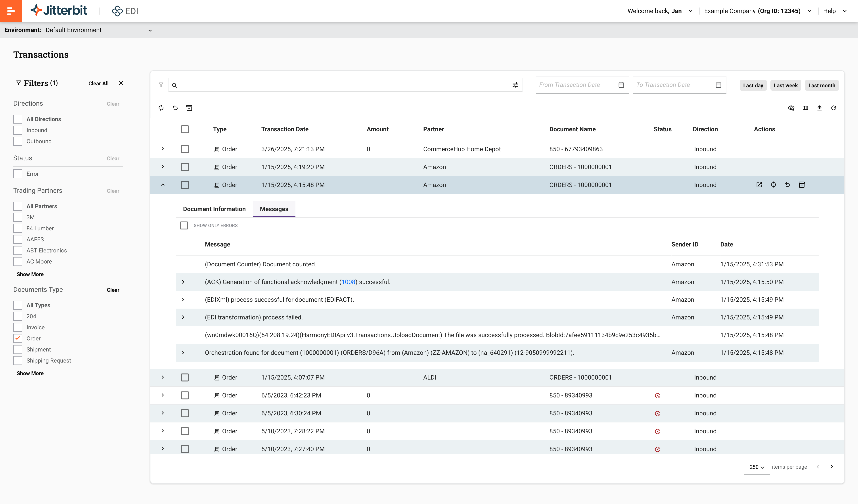This screenshot has height=504, width=858.
Task: Open the items per page dropdown
Action: click(756, 467)
